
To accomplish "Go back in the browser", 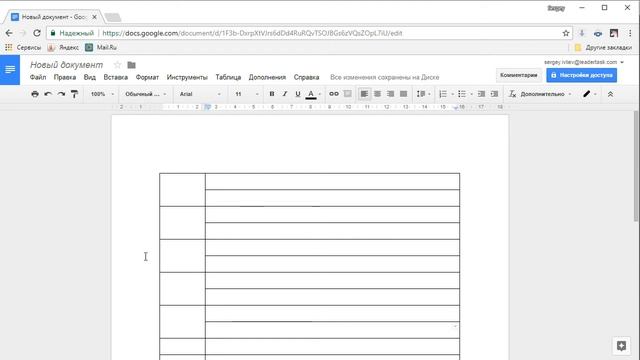I will point(9,33).
